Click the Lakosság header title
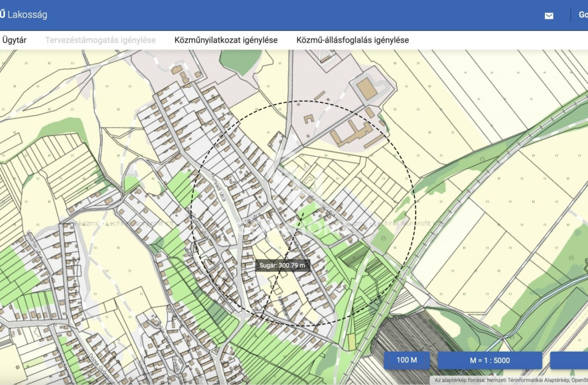Image resolution: width=588 pixels, height=385 pixels. pos(28,14)
